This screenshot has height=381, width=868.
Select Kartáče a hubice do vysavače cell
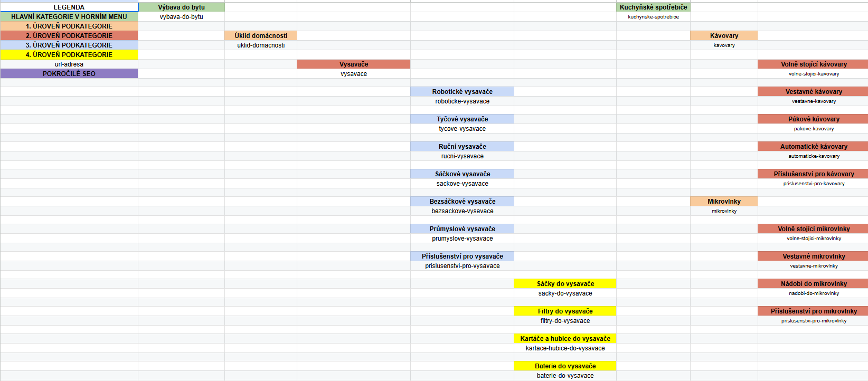[565, 339]
